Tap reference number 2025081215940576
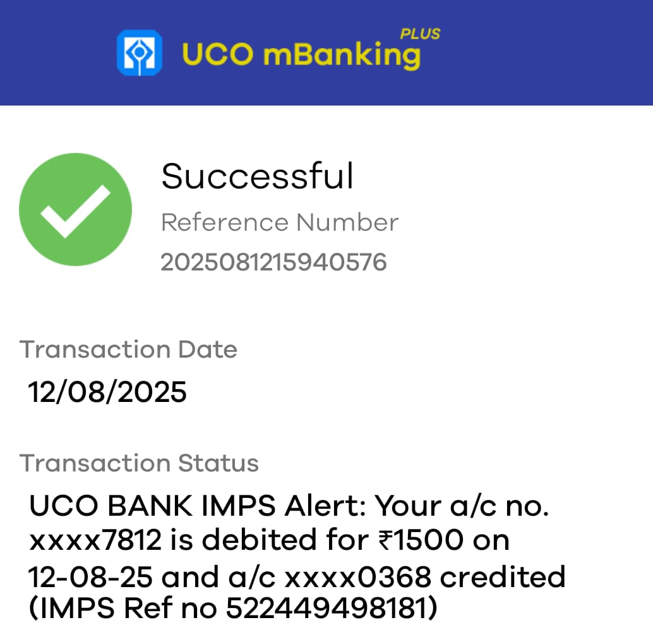This screenshot has height=644, width=653. click(273, 262)
